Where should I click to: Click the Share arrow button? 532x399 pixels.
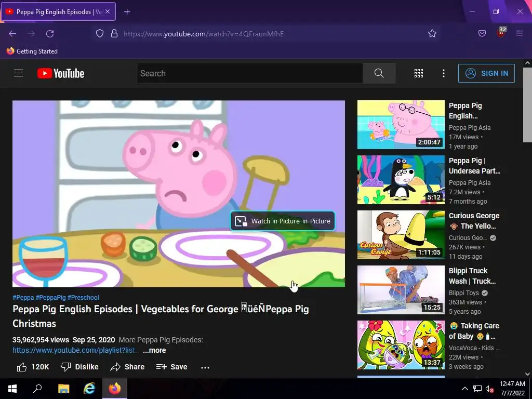coord(128,367)
